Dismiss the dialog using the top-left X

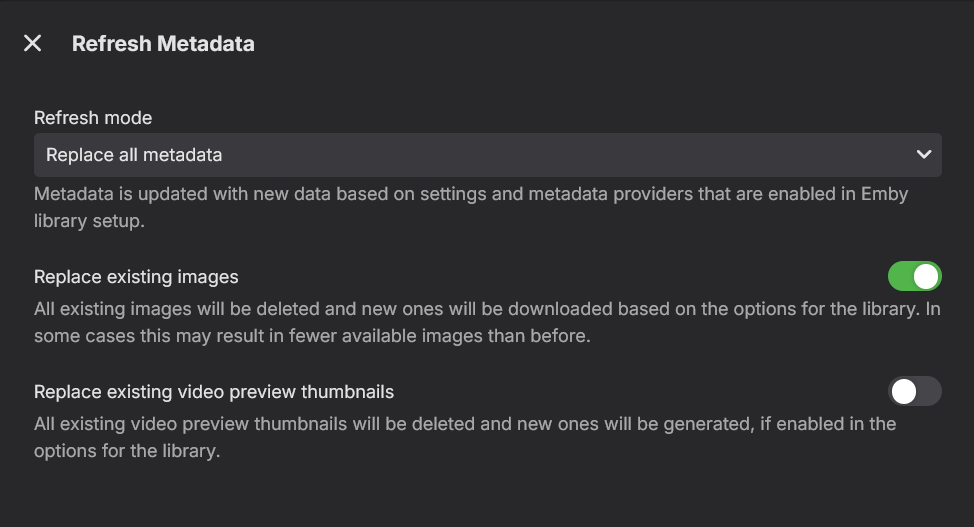pyautogui.click(x=33, y=43)
